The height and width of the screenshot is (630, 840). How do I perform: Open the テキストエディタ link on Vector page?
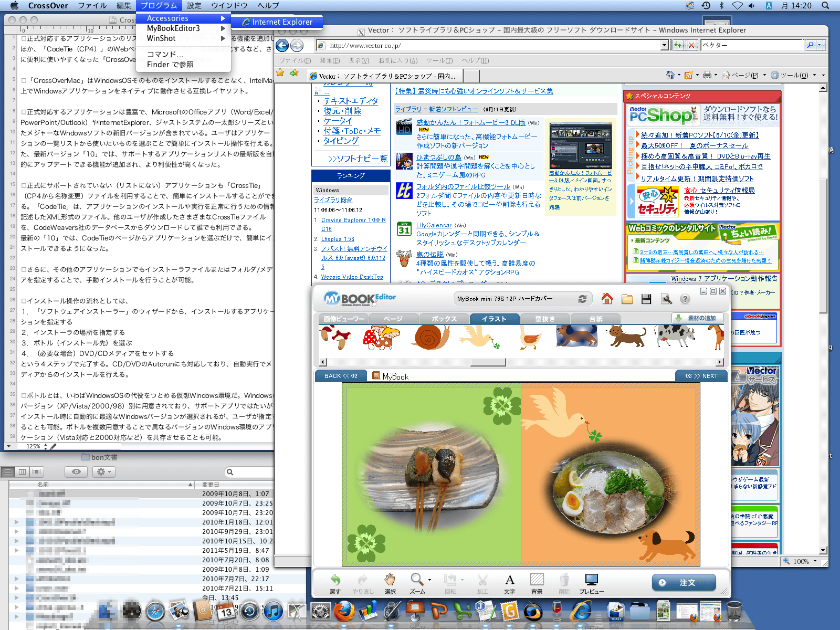[x=350, y=101]
